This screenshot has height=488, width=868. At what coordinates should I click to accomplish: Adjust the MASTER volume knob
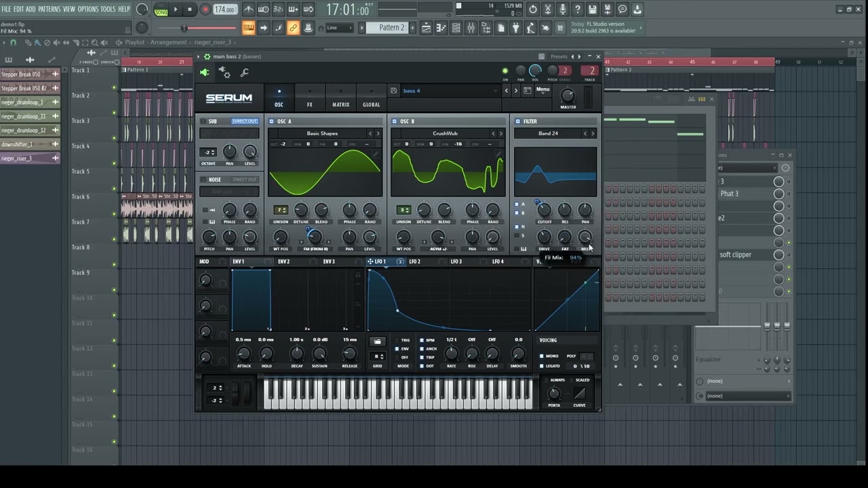[568, 95]
